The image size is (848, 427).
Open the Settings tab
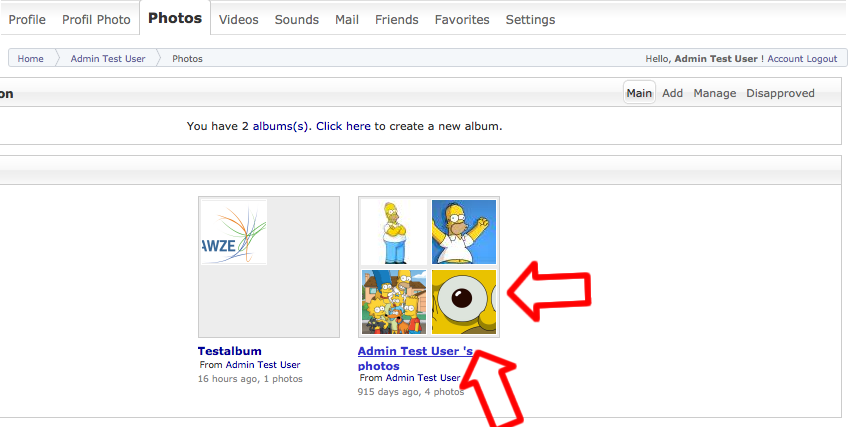pos(530,19)
